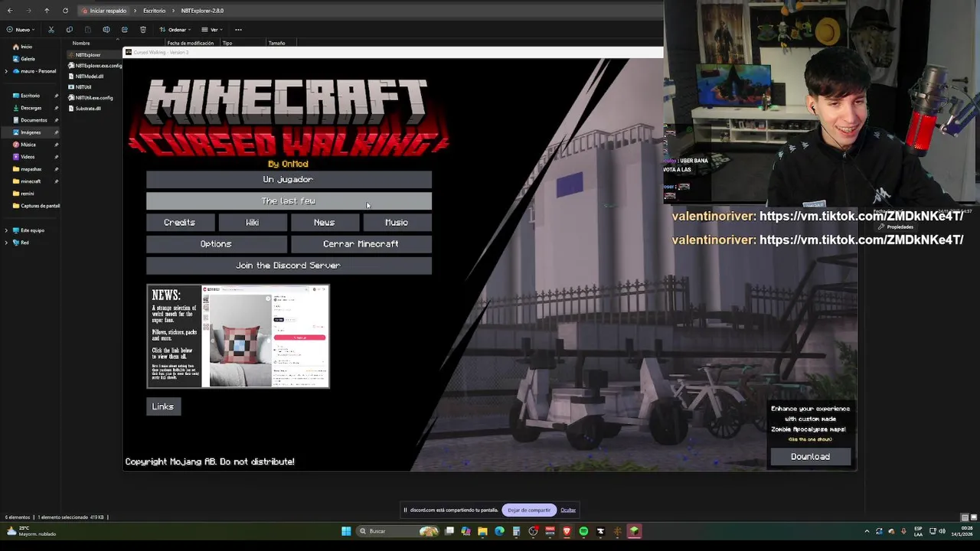The image size is (980, 551).
Task: Open minecraft folder in sidebar
Action: pyautogui.click(x=31, y=181)
